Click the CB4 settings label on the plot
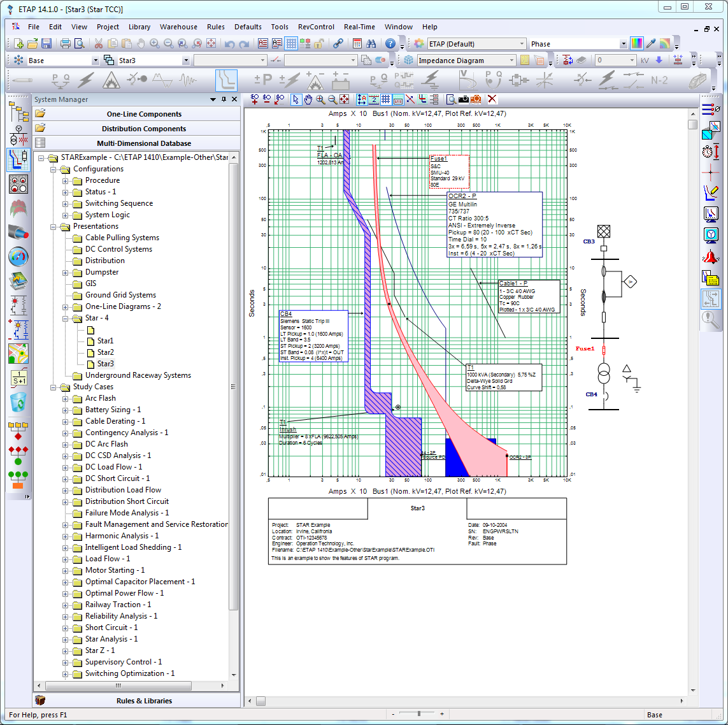 pos(313,336)
